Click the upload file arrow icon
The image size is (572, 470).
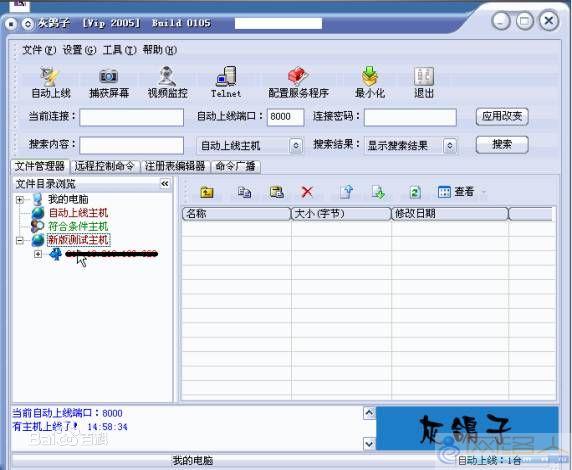click(x=347, y=192)
